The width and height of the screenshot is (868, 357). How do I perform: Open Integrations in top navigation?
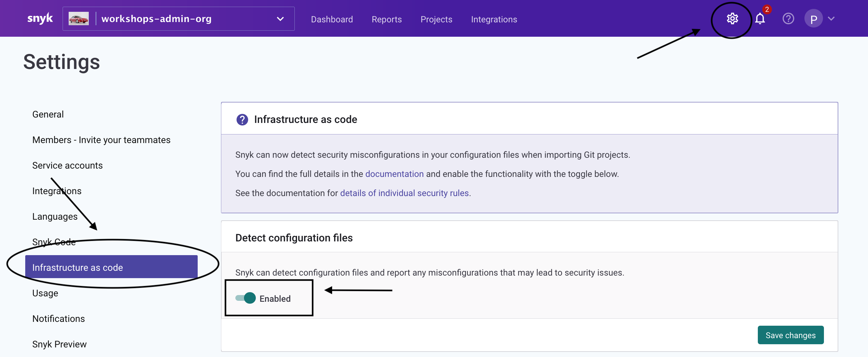[x=494, y=19]
